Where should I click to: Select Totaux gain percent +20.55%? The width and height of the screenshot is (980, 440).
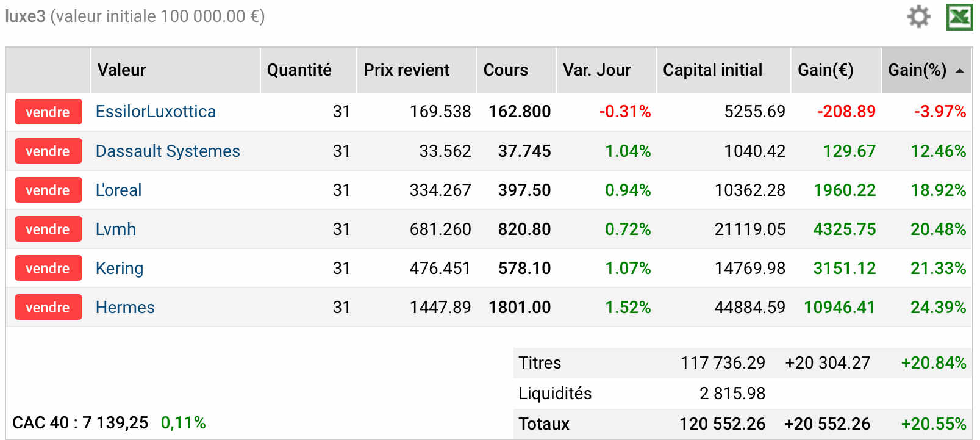point(934,424)
